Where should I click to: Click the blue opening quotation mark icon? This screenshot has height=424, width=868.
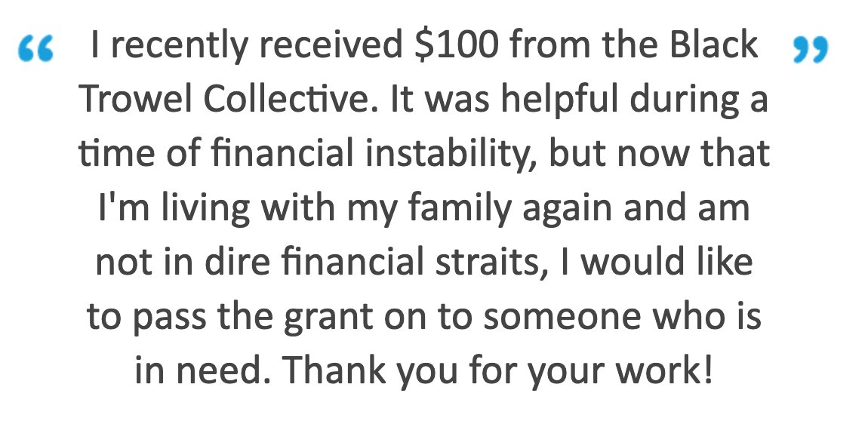[x=36, y=49]
